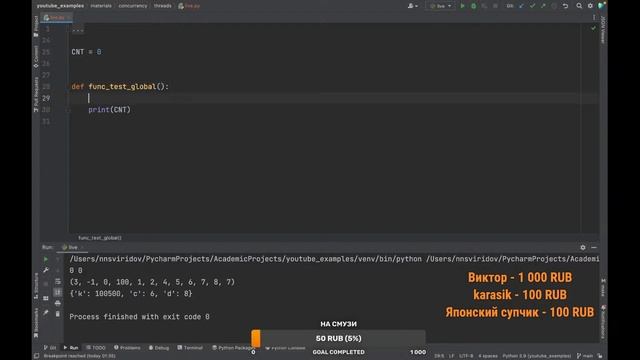Commit changes with green checkmark icon
The image size is (640, 360).
[x=532, y=6]
